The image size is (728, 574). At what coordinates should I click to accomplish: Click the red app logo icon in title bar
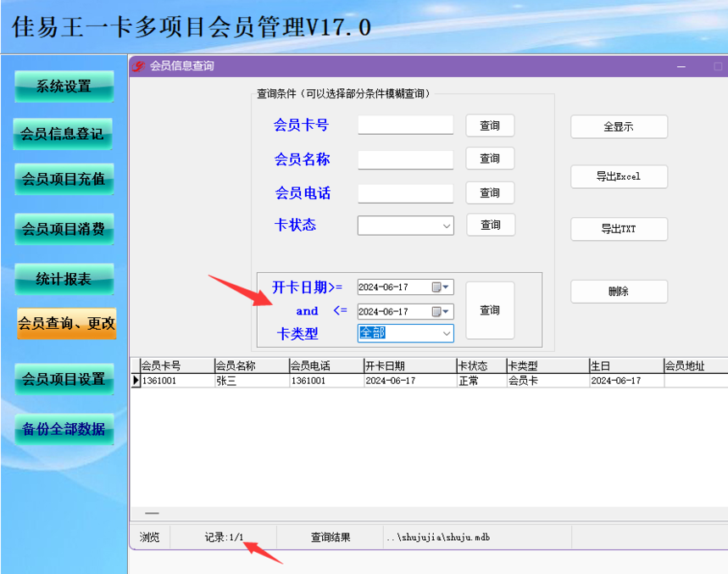click(x=138, y=66)
